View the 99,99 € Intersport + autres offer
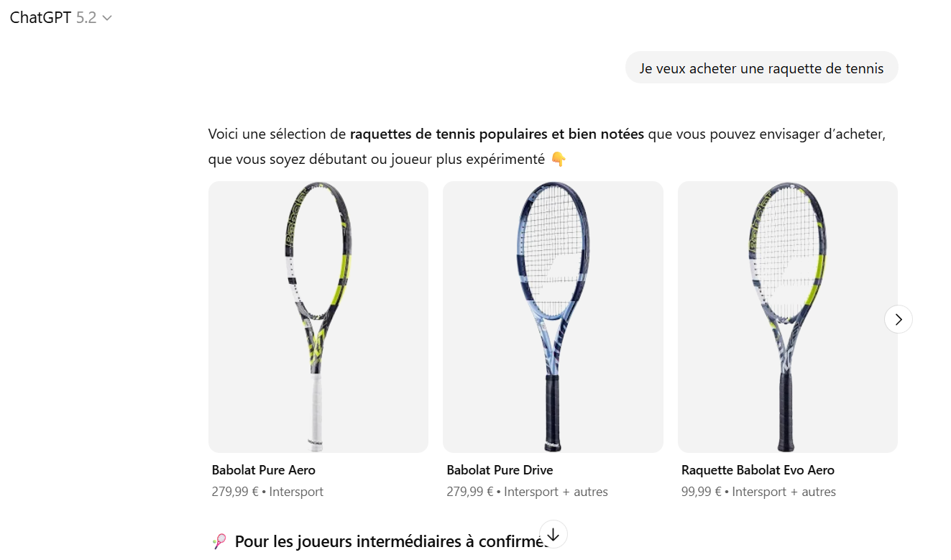This screenshot has height=560, width=951. pyautogui.click(x=758, y=492)
